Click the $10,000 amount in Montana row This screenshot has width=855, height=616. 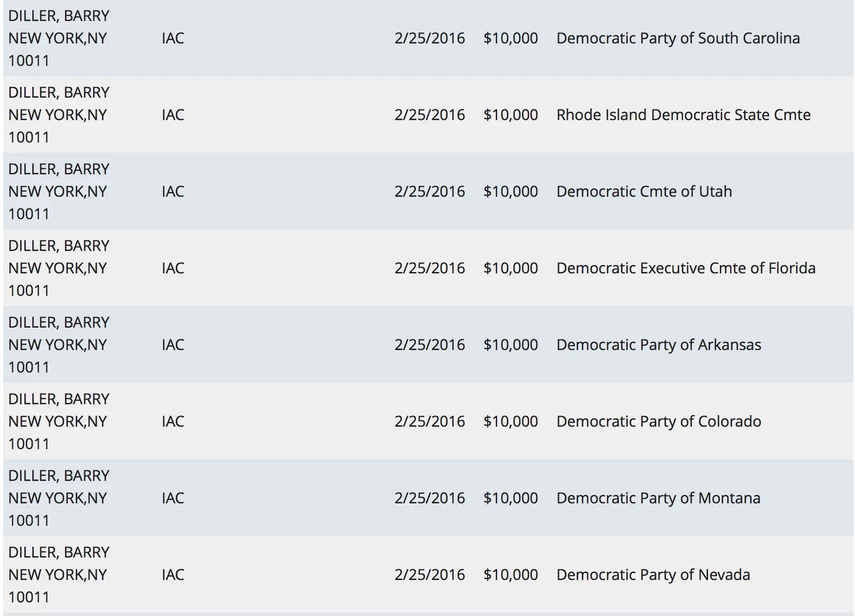click(x=510, y=498)
